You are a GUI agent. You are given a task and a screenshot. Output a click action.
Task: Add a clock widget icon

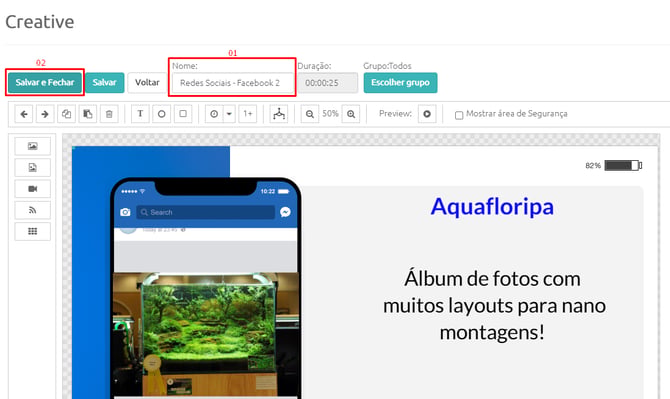pos(214,114)
